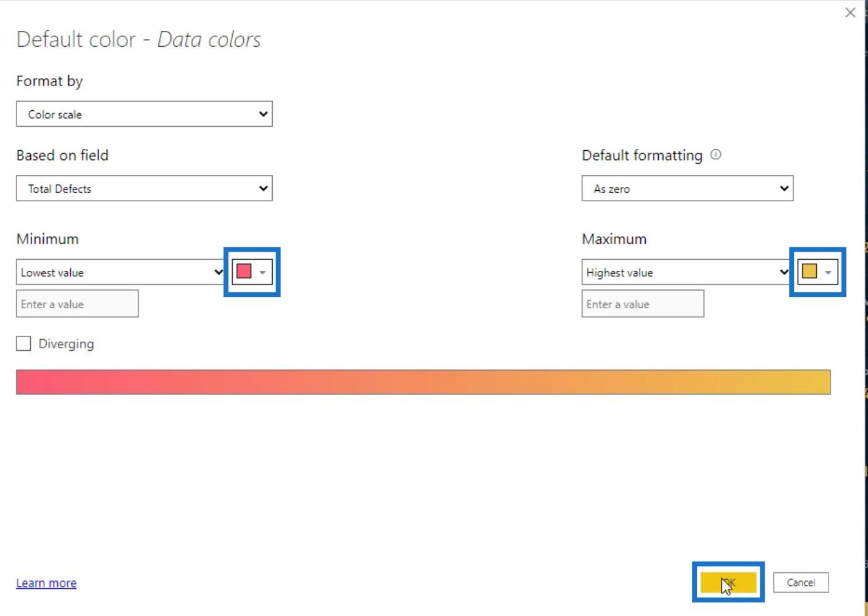Click the OK button
The width and height of the screenshot is (868, 616).
[x=728, y=582]
